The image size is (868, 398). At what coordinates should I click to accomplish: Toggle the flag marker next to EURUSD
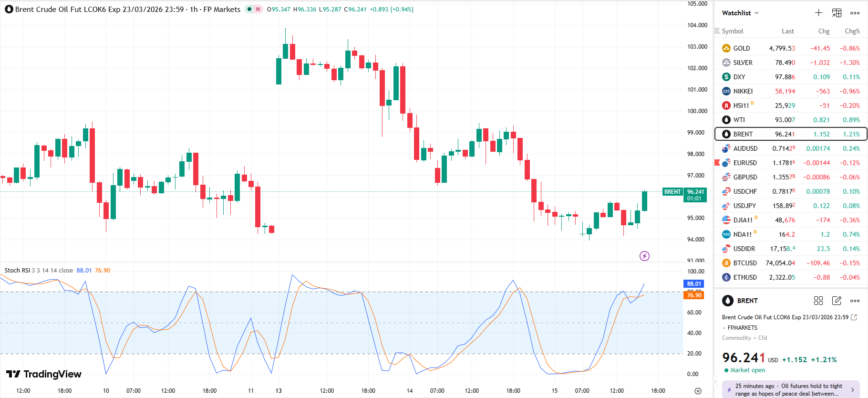click(x=717, y=163)
